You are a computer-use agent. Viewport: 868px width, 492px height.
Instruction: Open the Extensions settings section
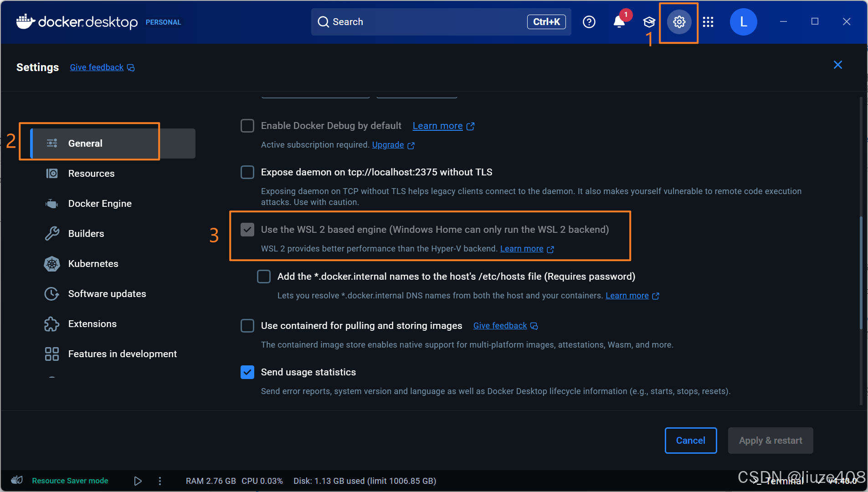113,324
